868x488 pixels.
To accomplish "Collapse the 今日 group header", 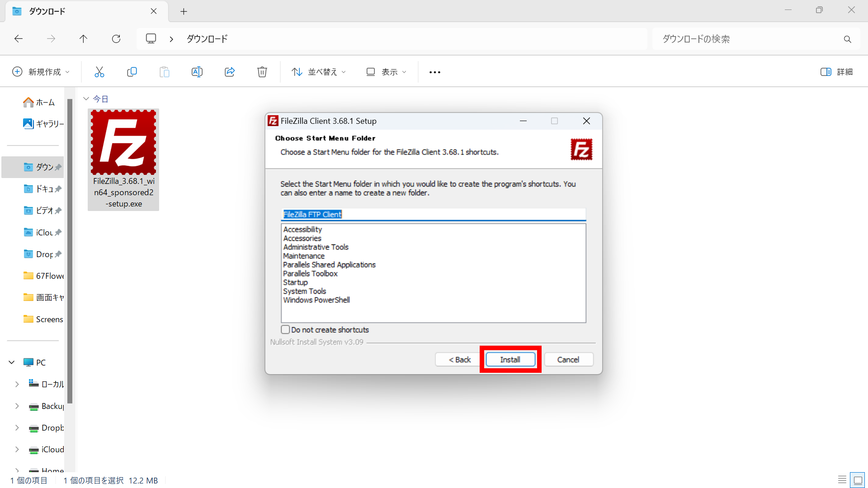I will (86, 99).
